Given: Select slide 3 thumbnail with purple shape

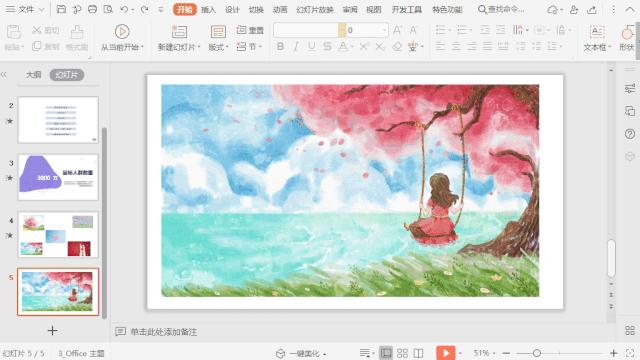Looking at the screenshot, I should tap(58, 177).
